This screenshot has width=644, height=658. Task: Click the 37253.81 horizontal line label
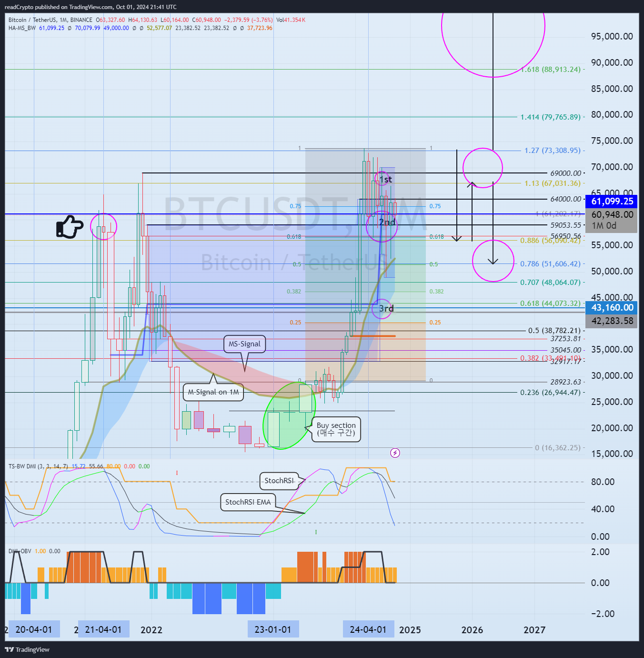pyautogui.click(x=566, y=339)
